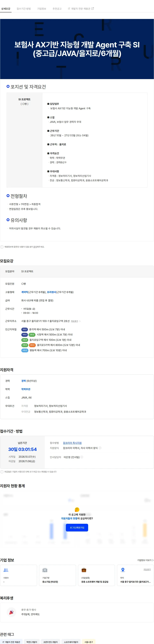Click 2호선 badge for 을지로입구역
This screenshot has width=154, height=644.
pos(24,340)
